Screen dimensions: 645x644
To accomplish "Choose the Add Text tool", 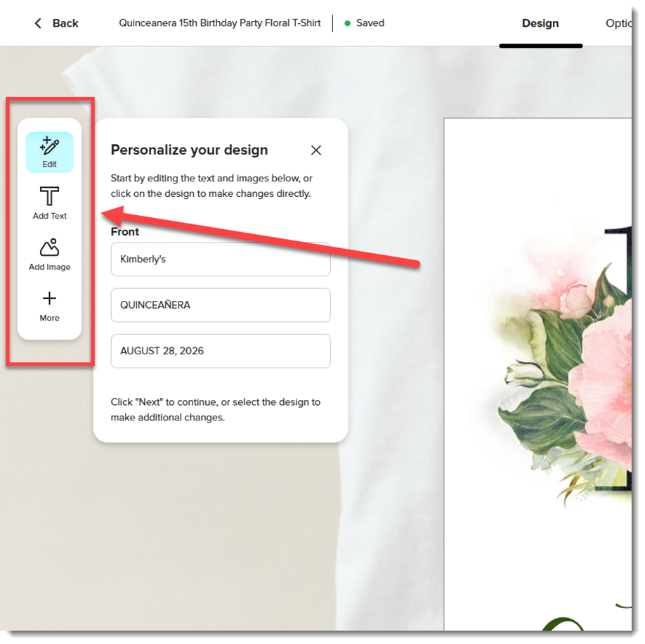I will 49,203.
